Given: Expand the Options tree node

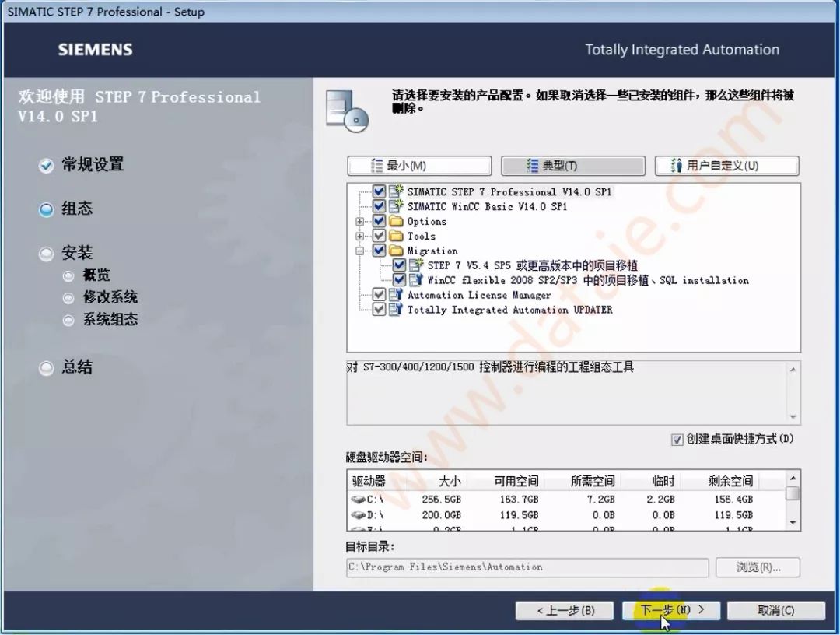Looking at the screenshot, I should [360, 221].
